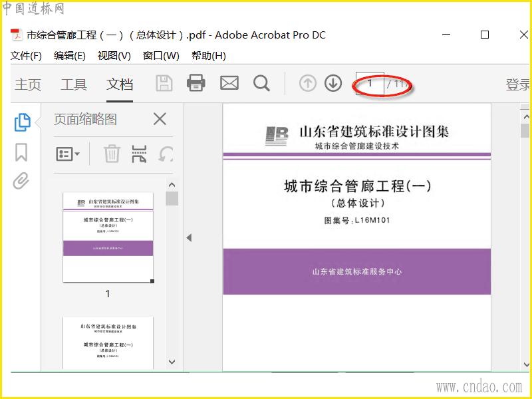Switch to the 主页 tab
This screenshot has width=532, height=399.
28,84
